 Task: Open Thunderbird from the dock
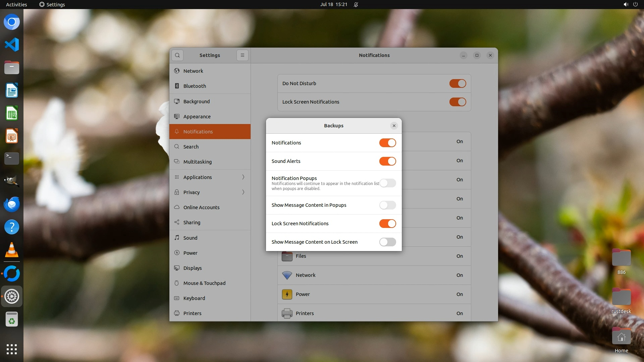(12, 204)
